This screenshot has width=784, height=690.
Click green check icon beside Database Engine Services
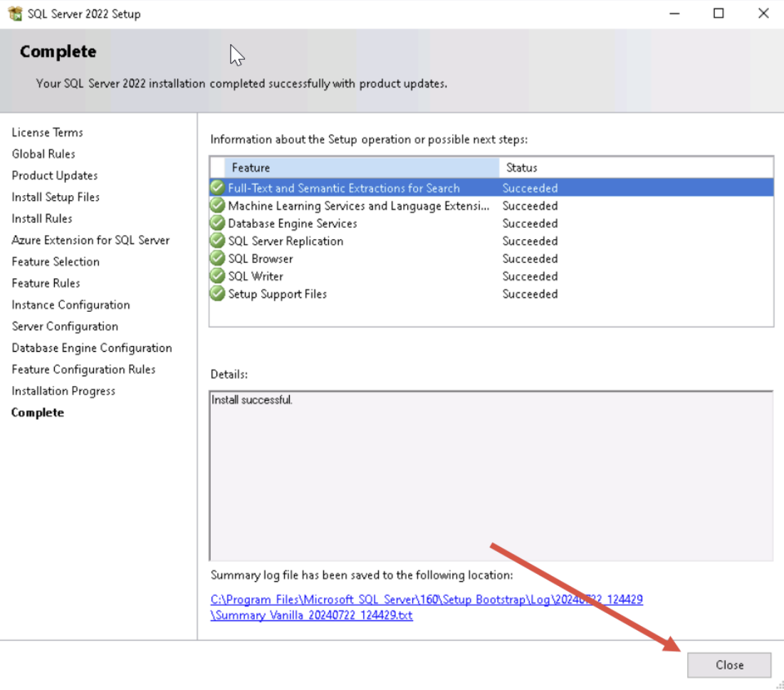click(x=217, y=223)
